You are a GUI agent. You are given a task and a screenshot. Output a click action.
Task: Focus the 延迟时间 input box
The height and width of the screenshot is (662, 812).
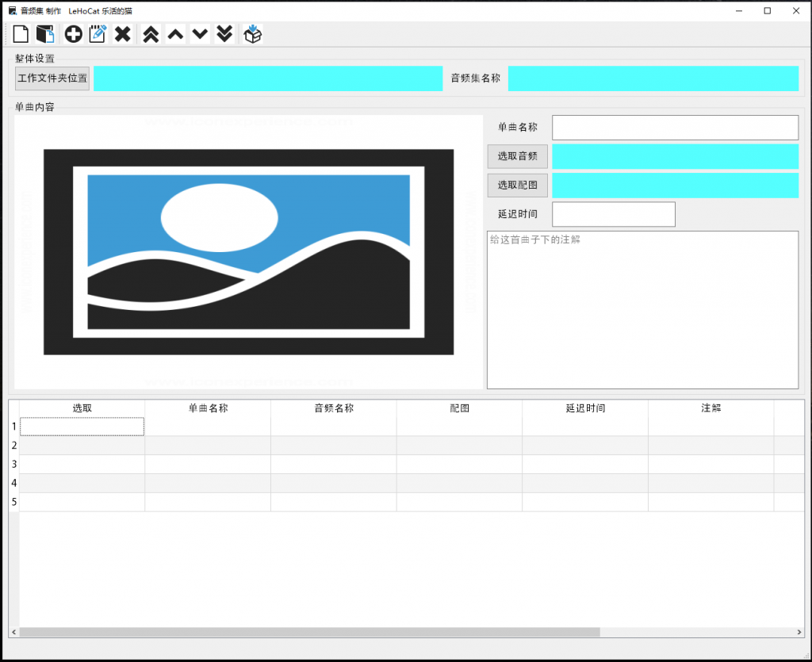tap(614, 214)
